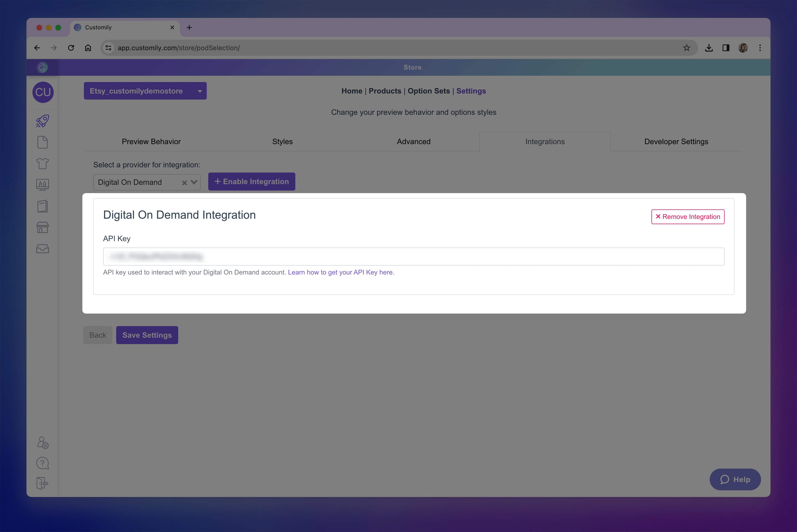Clear the selected provider with X
The image size is (797, 532).
(x=184, y=182)
